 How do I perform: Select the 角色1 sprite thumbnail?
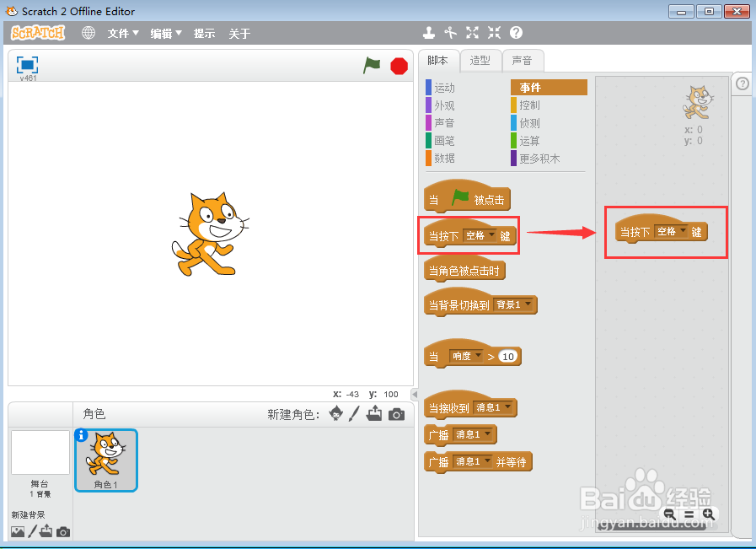[106, 460]
